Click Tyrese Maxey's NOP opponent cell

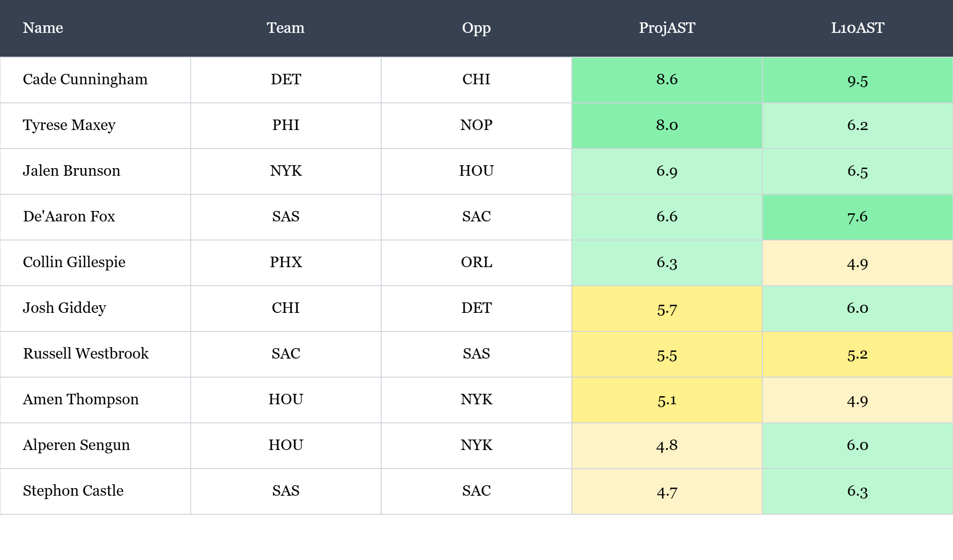(x=476, y=125)
